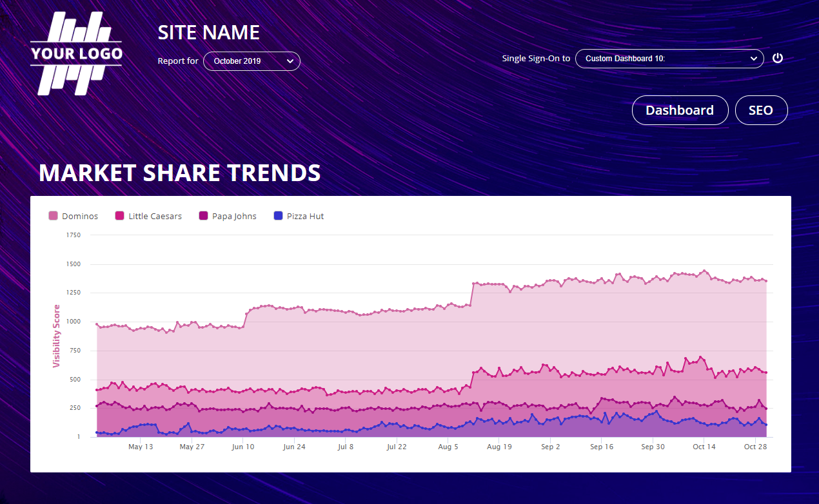Click the Sep 30 x-axis label

point(653,447)
